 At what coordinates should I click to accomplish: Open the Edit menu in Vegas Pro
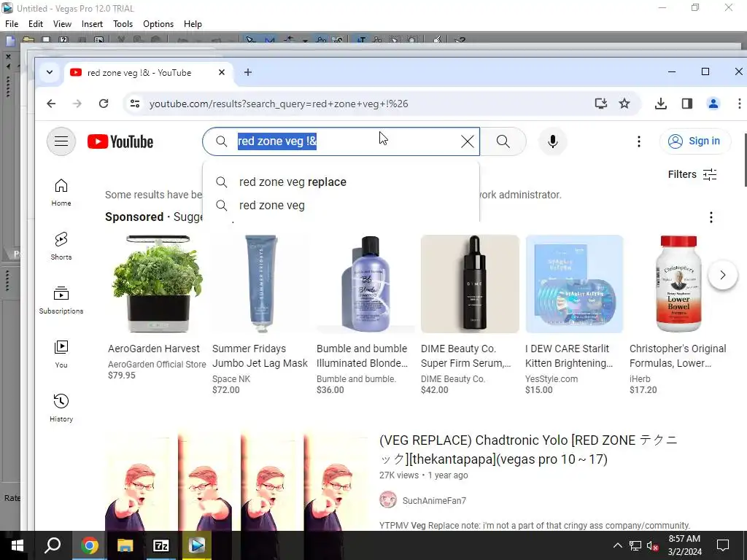(35, 24)
